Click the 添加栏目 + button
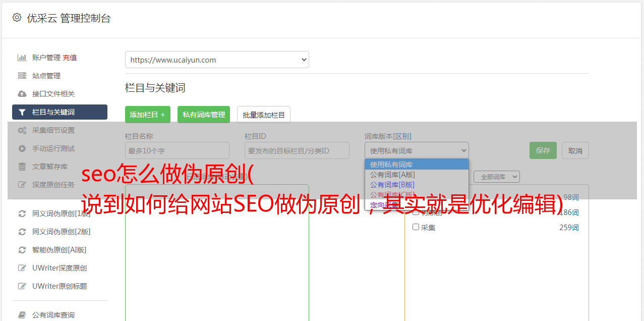 (148, 115)
